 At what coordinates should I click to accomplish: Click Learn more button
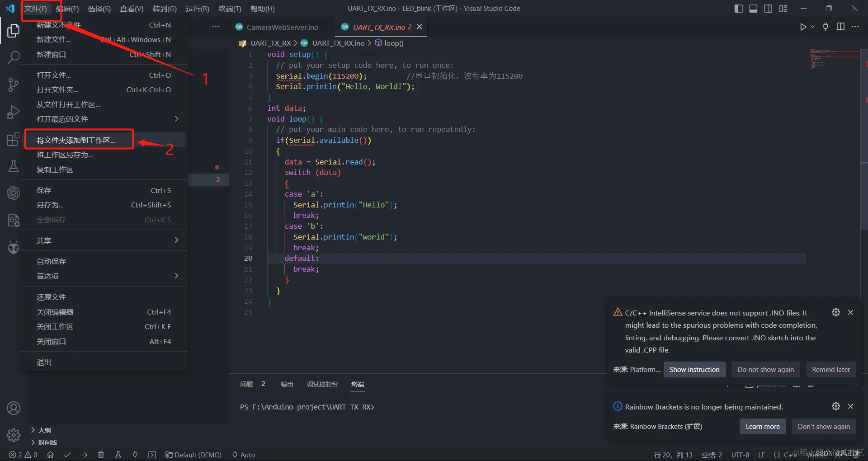pos(763,427)
